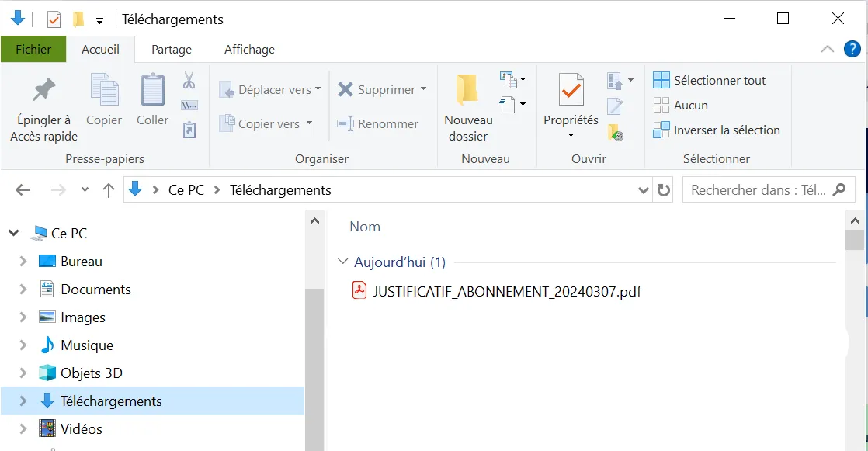Viewport: 868px width, 451px height.
Task: Click the paste shortcut icon in Presse-papiers
Action: tap(189, 130)
